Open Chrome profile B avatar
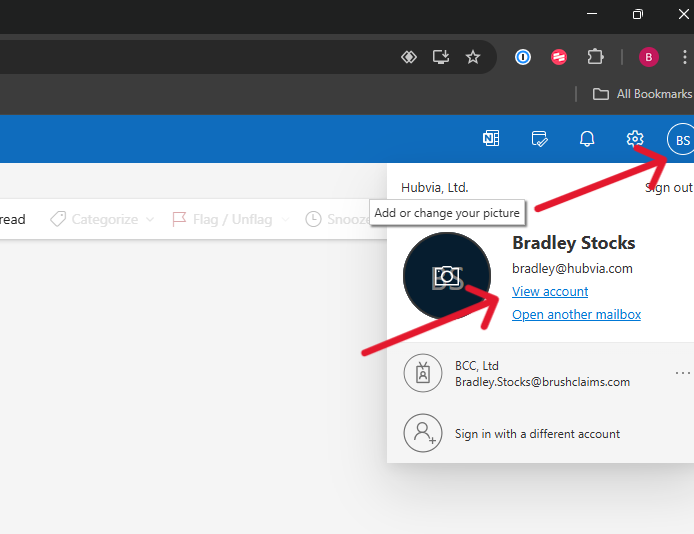This screenshot has height=534, width=694. [649, 57]
